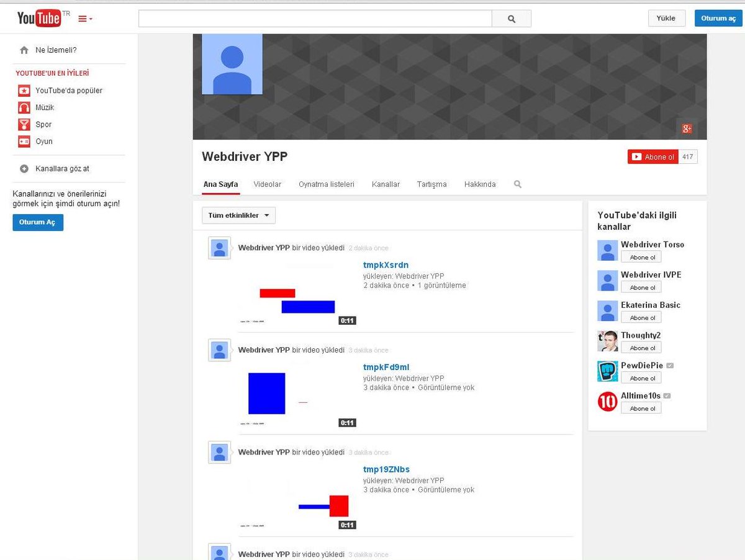Screen dimensions: 745x560
Task: Subscribe to Webdriver Torso
Action: (641, 257)
